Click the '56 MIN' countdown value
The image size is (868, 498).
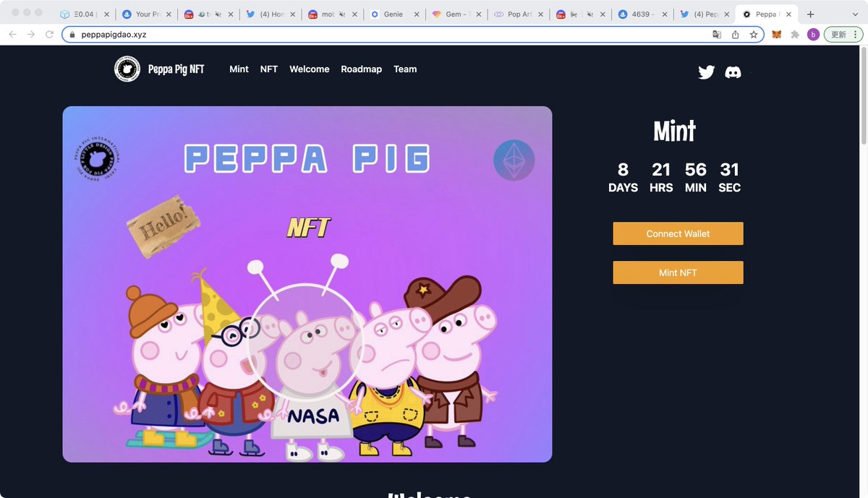(x=696, y=178)
